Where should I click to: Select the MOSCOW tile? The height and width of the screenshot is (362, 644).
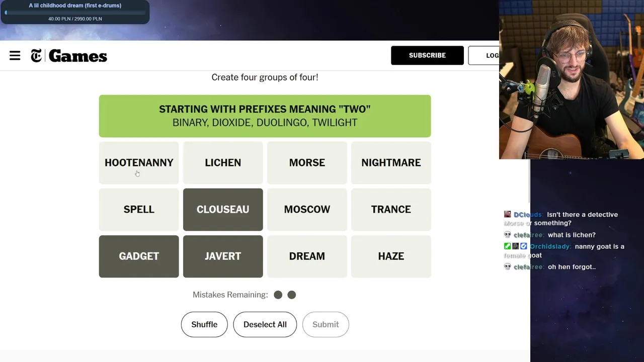coord(307,210)
